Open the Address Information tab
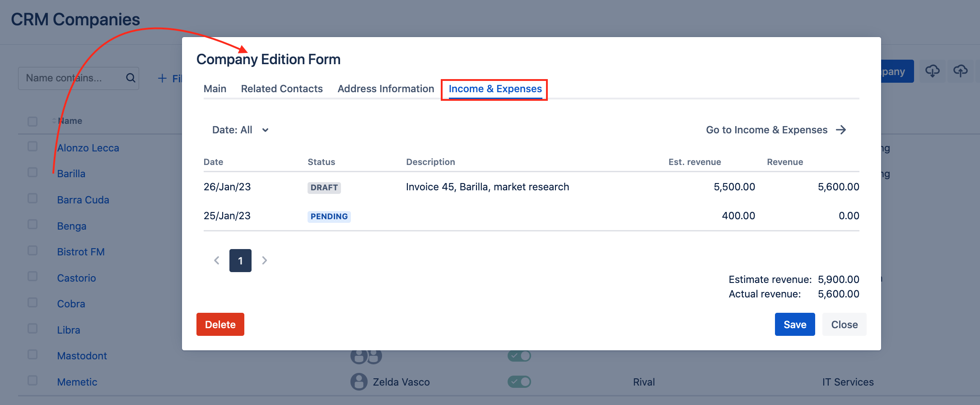980x405 pixels. coord(386,89)
